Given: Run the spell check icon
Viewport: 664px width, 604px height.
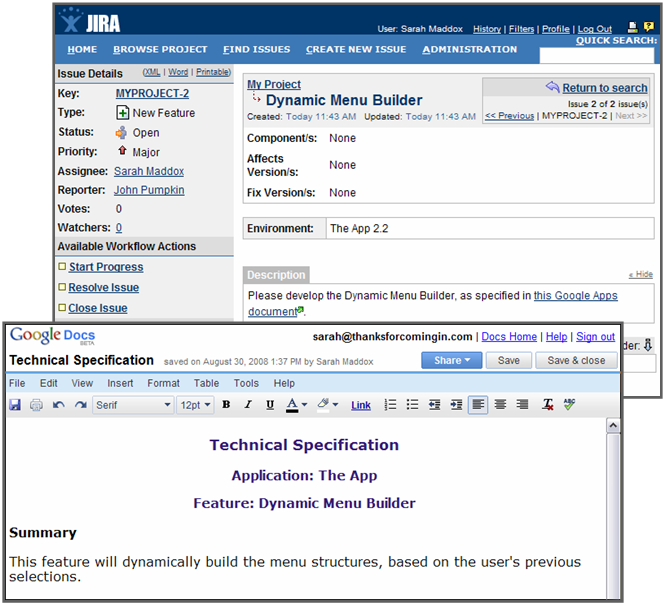Looking at the screenshot, I should click(570, 405).
